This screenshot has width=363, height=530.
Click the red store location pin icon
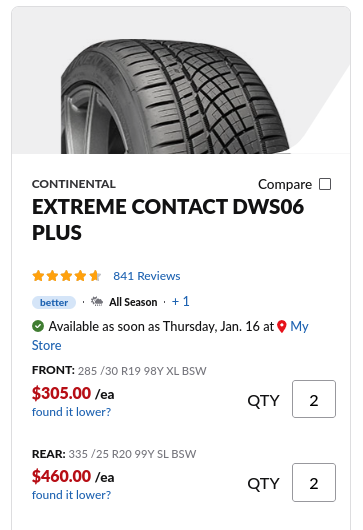click(x=282, y=327)
